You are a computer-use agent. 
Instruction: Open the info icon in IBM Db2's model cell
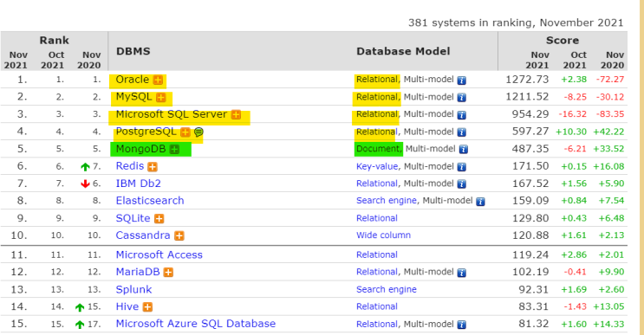point(462,184)
